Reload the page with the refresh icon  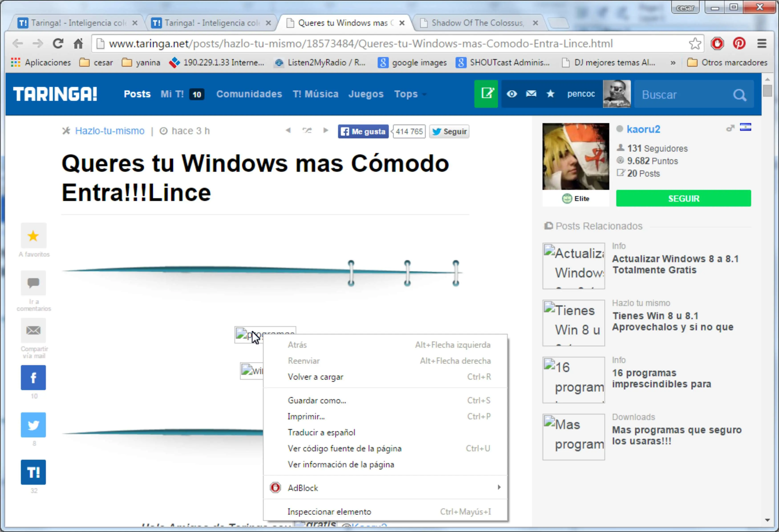58,44
